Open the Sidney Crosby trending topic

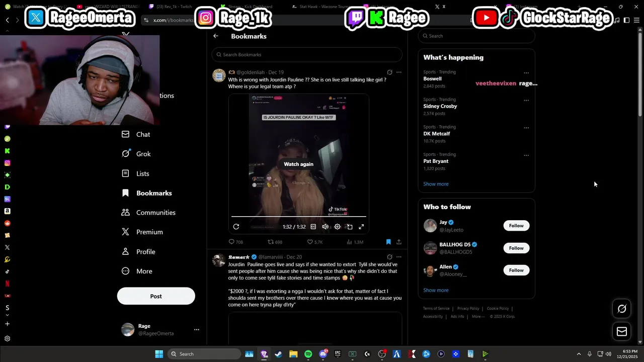(x=440, y=106)
